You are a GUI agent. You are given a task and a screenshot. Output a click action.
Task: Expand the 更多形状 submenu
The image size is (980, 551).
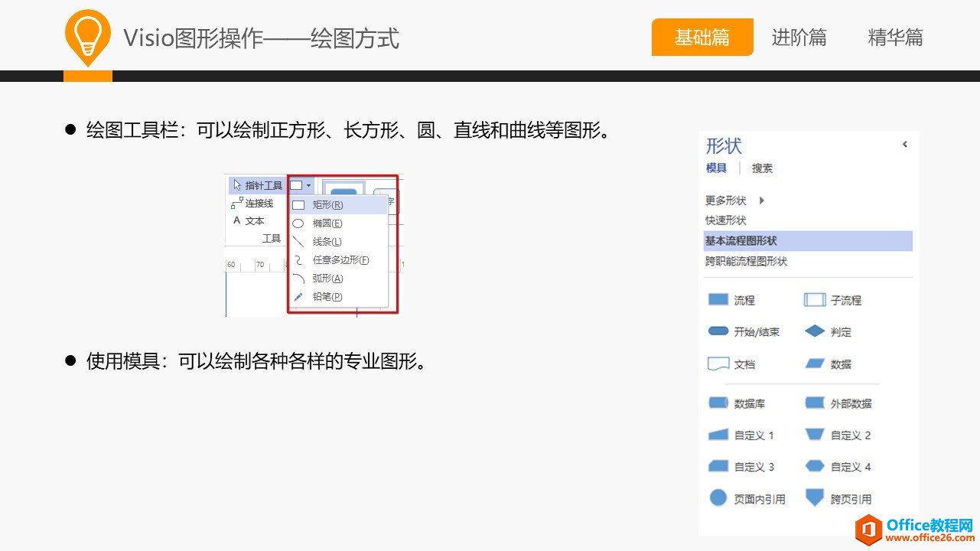pyautogui.click(x=735, y=201)
